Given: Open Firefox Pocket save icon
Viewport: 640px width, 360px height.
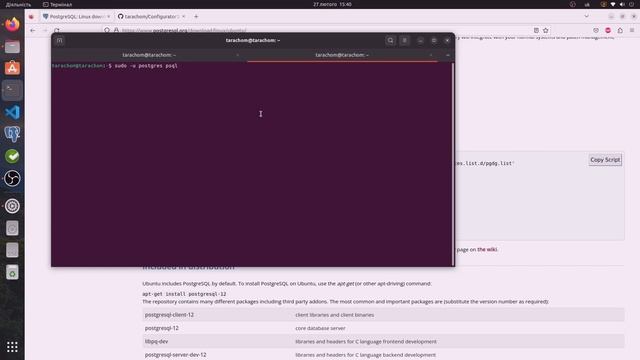Looking at the screenshot, I should coord(596,30).
